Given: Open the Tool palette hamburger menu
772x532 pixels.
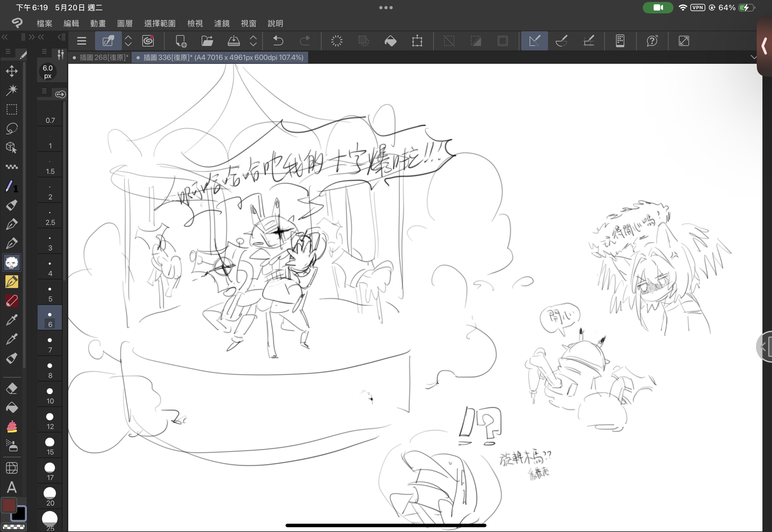Looking at the screenshot, I should pyautogui.click(x=8, y=52).
